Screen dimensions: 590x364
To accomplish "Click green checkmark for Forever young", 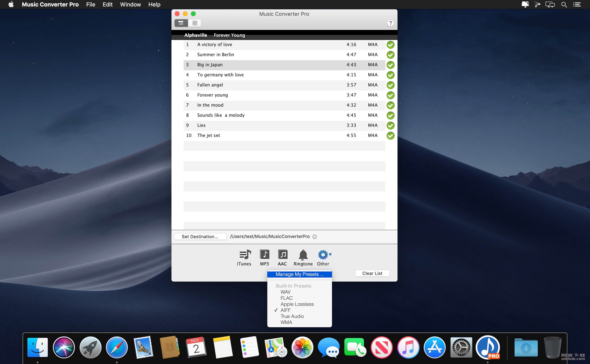I will tap(390, 95).
